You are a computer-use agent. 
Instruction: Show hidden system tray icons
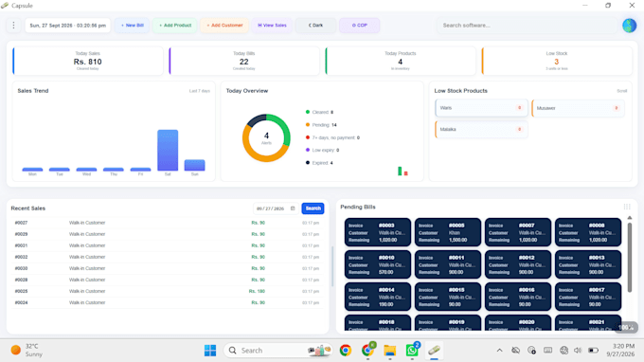click(499, 351)
